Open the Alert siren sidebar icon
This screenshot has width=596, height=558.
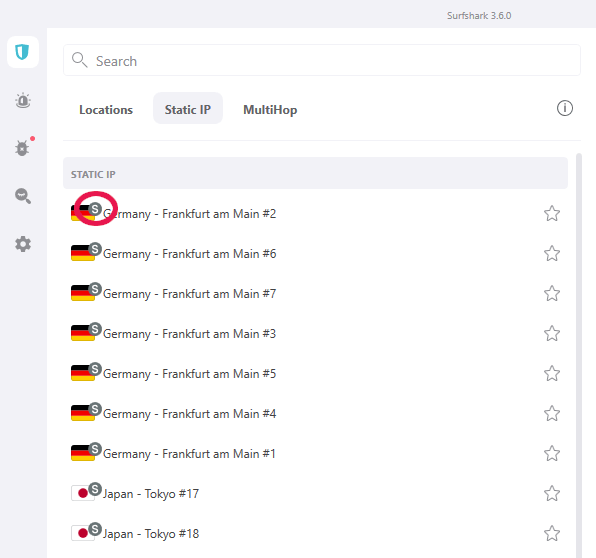(23, 101)
